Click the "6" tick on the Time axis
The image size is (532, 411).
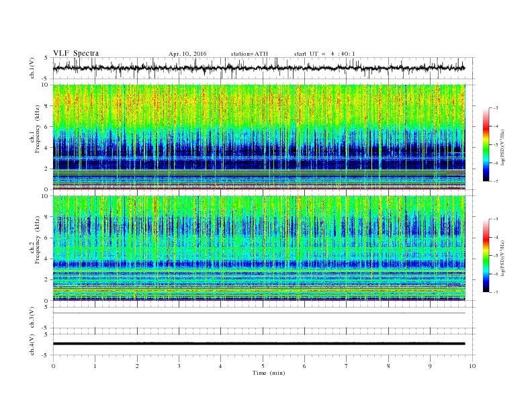[x=304, y=366]
